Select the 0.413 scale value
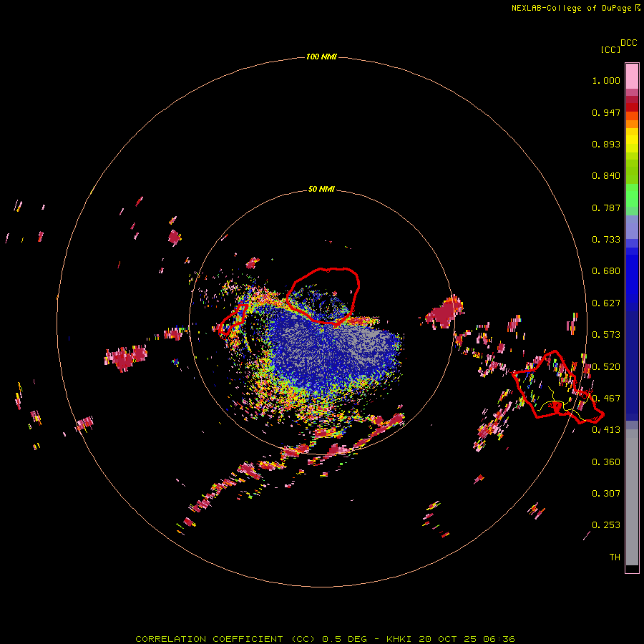 [x=606, y=430]
